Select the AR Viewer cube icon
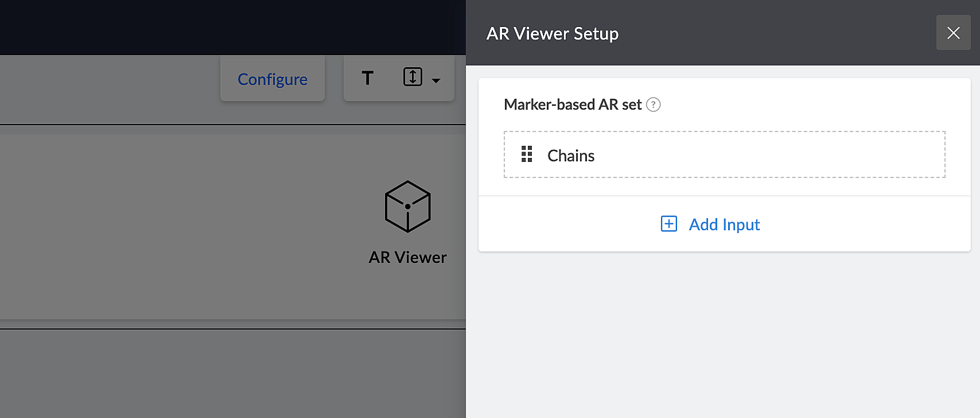 coord(407,207)
